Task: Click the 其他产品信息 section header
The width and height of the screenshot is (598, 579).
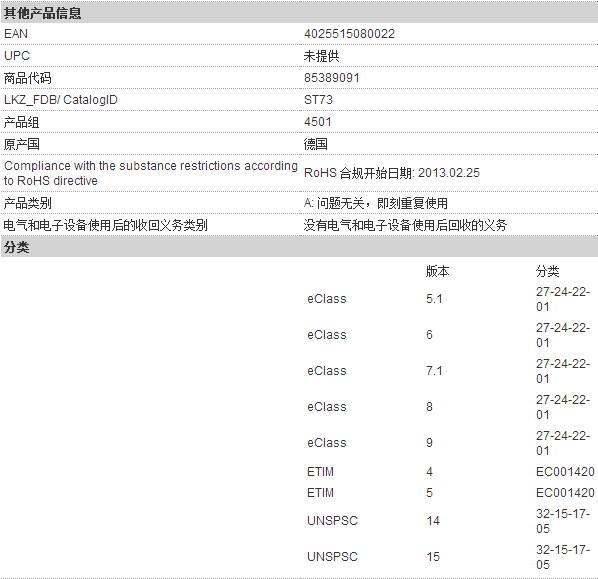Action: point(42,13)
